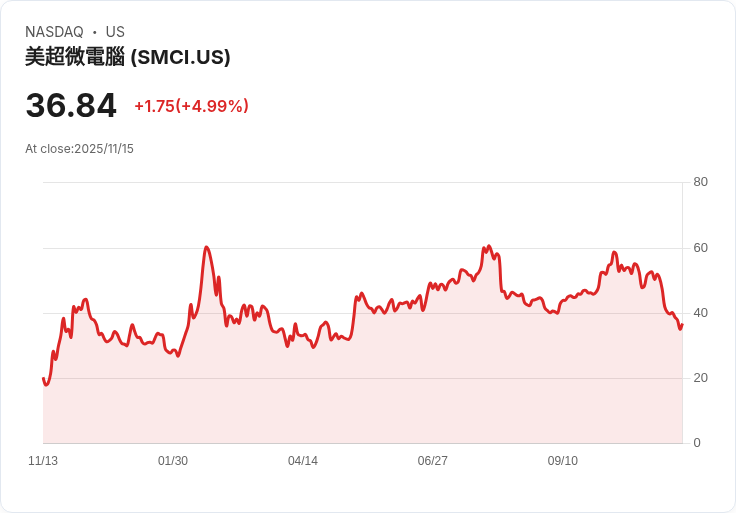Click the rightmost end of the price line
Screen dimensions: 736x513
[x=681, y=324]
